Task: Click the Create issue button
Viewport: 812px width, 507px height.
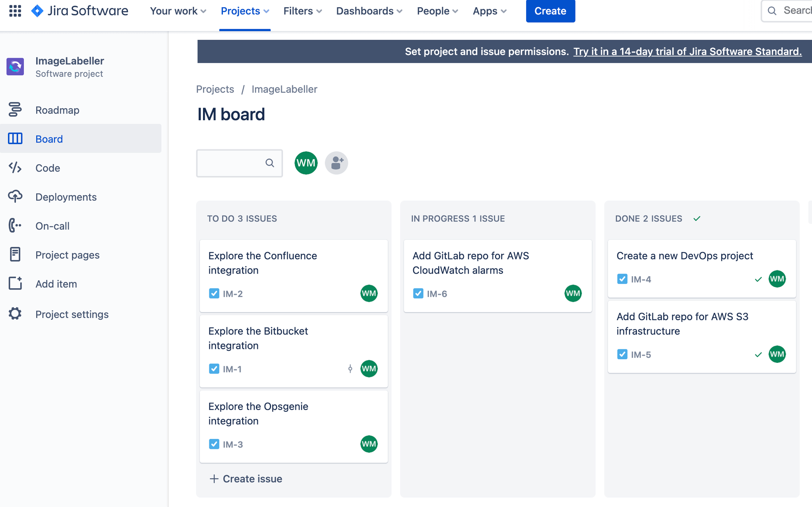Action: 245,478
